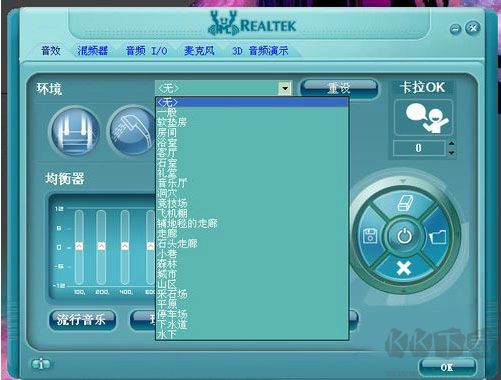501x380 pixels.
Task: Choose 房间 from the environment list
Action: 252,133
